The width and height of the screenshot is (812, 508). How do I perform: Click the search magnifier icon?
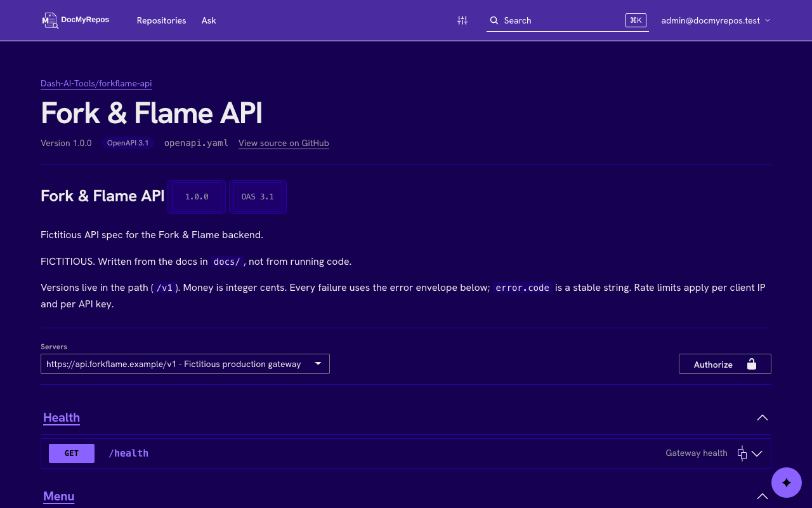pos(494,20)
